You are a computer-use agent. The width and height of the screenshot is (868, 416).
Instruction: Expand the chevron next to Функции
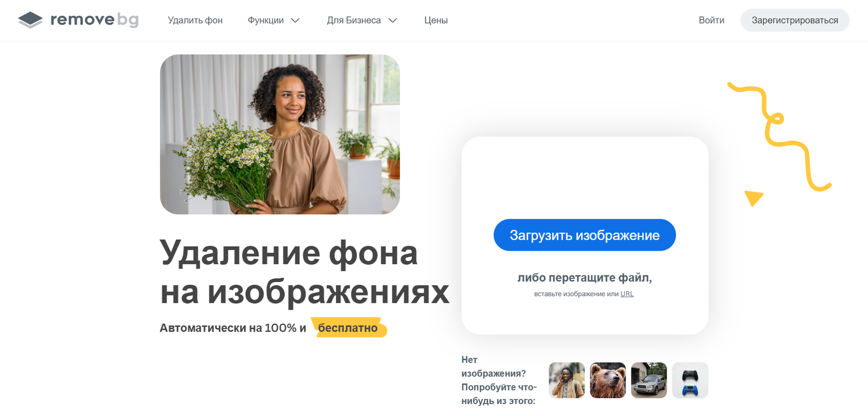coord(295,21)
